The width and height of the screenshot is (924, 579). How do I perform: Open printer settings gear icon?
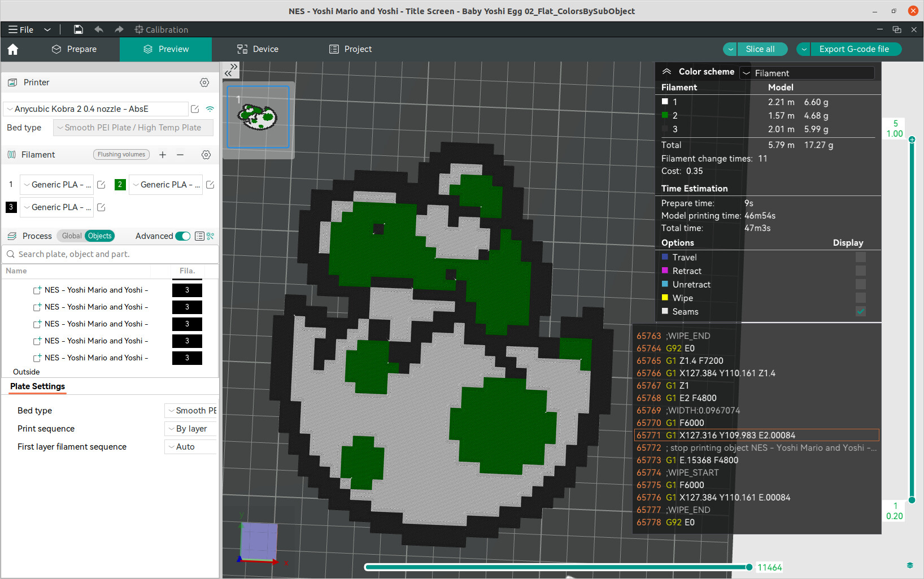204,82
